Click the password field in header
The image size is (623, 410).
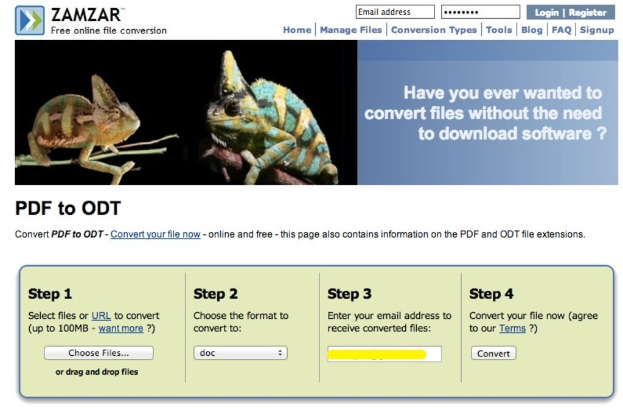point(480,12)
